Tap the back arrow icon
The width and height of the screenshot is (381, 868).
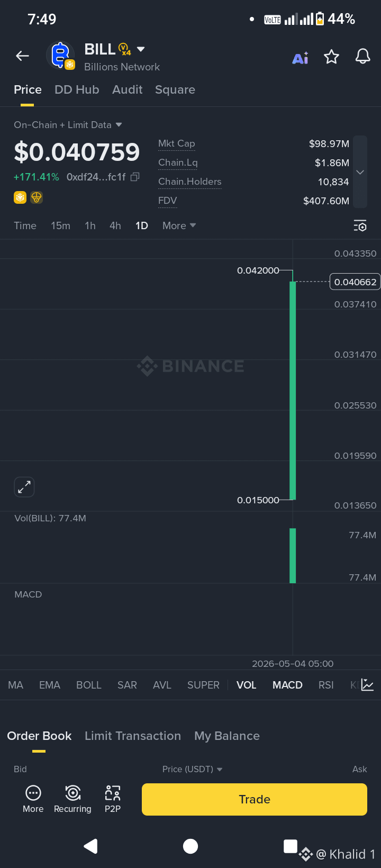tap(22, 56)
